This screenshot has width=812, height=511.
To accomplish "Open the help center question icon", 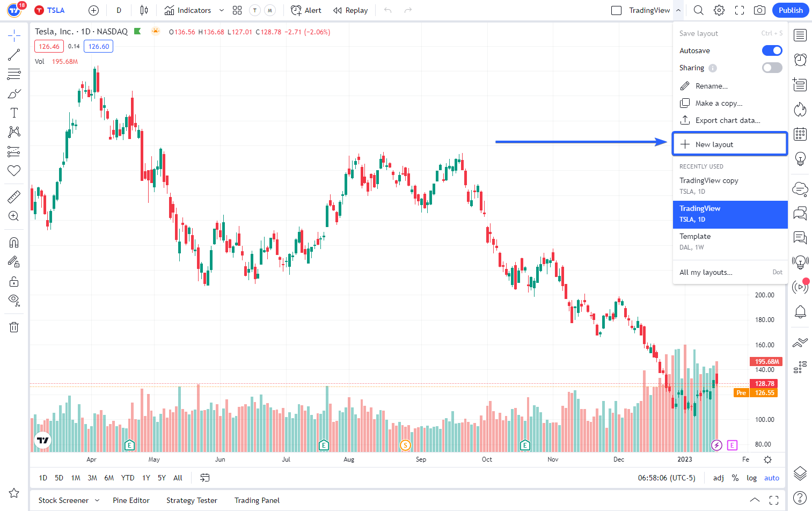I will (800, 498).
